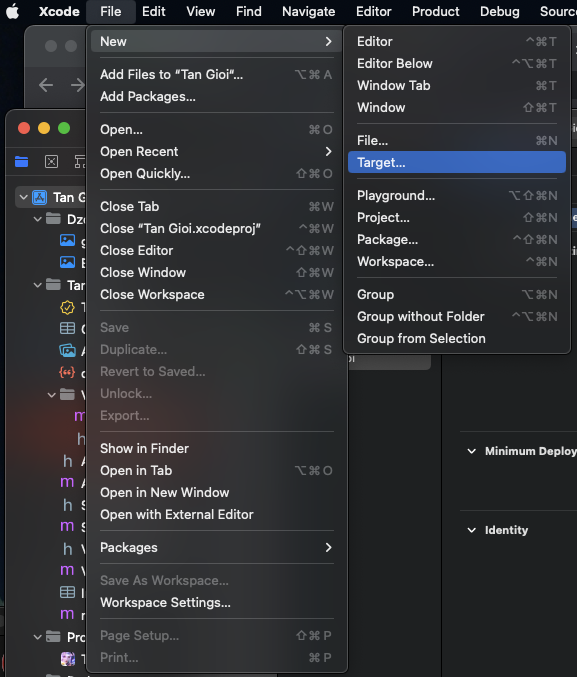Open the View menu

point(200,11)
